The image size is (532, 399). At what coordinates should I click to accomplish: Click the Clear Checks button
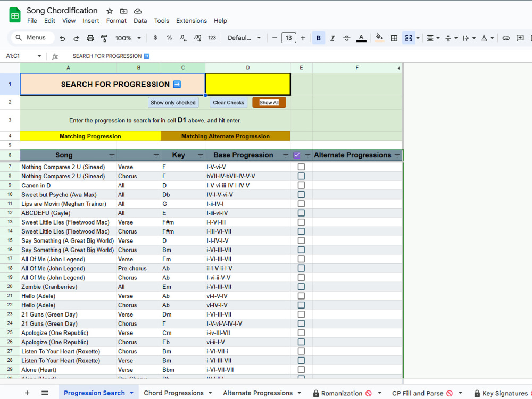point(228,103)
